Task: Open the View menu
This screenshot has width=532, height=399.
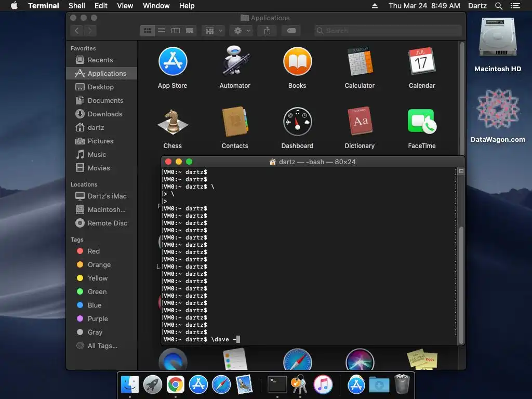Action: [x=125, y=6]
